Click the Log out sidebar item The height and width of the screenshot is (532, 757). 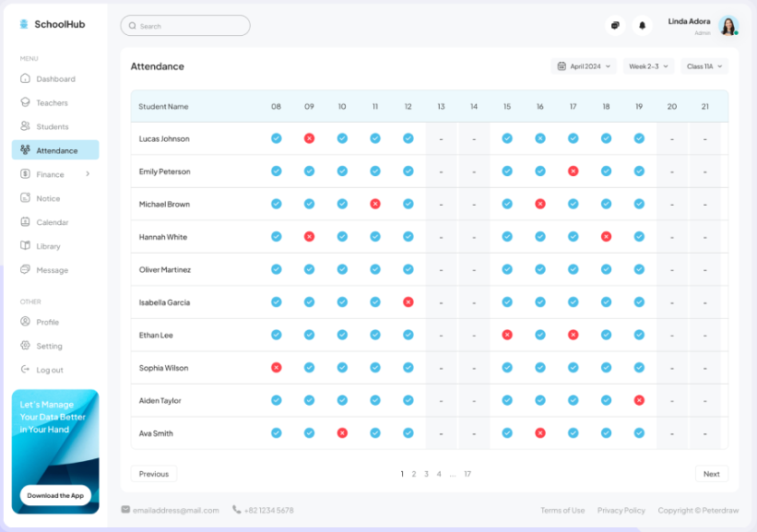coord(49,370)
